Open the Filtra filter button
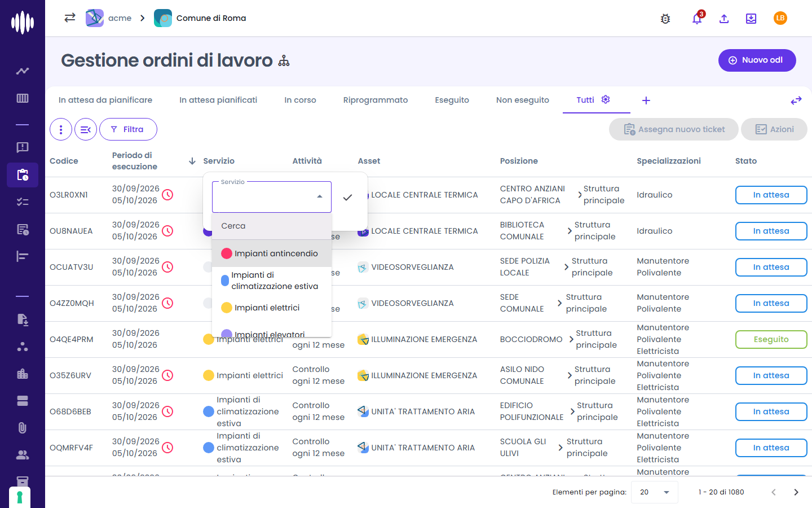Screen dimensions: 812x508 128,129
